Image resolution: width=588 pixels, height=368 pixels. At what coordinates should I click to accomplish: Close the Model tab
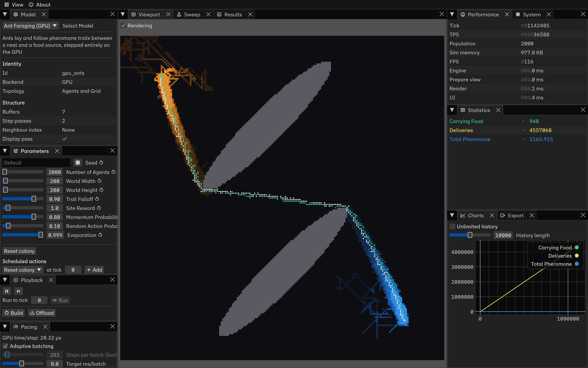pyautogui.click(x=44, y=15)
